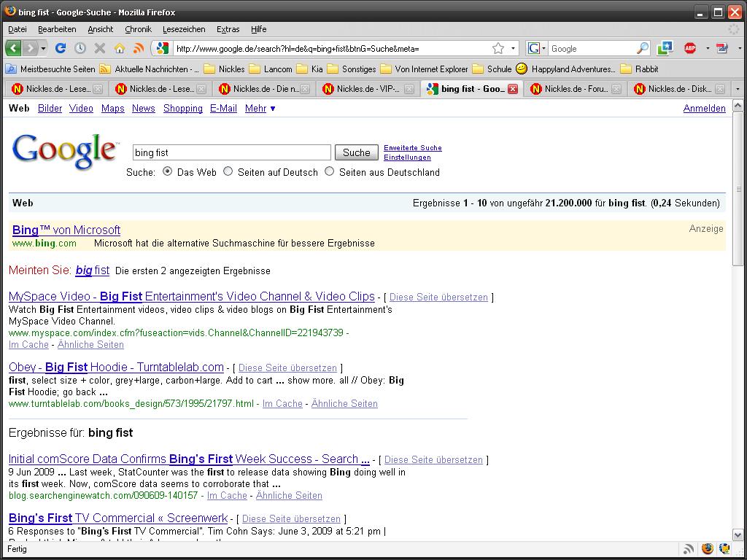
Task: Open the Datei menu
Action: point(18,29)
